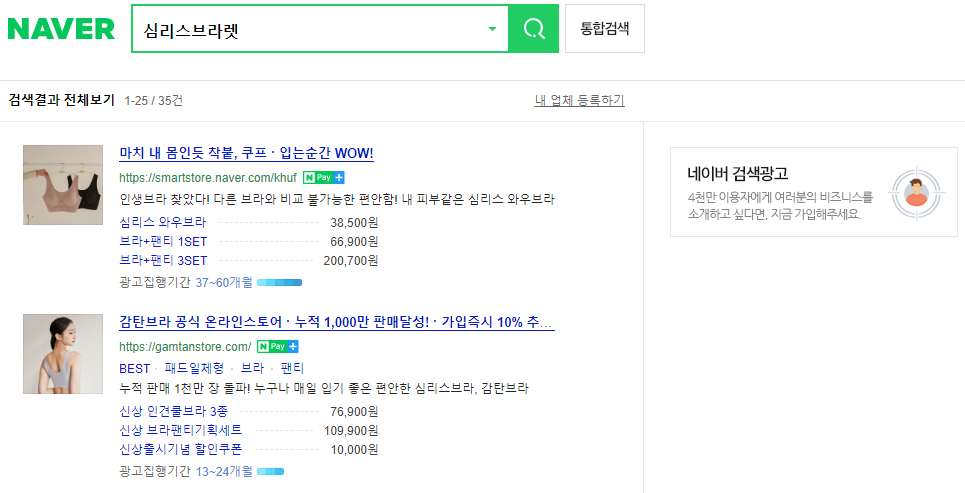Click the 누적 판매 1천만 장 돌파 description
Screen dimensions: 965x493
pos(324,388)
